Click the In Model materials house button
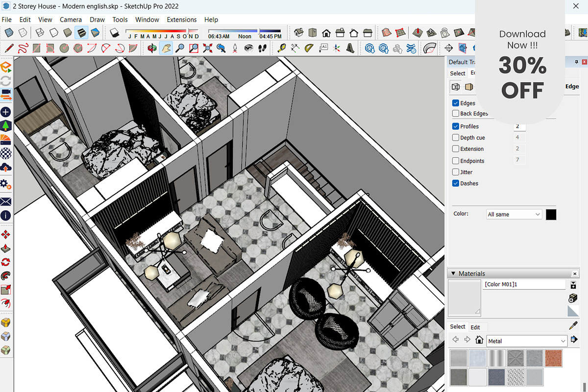This screenshot has height=392, width=588. pyautogui.click(x=479, y=339)
